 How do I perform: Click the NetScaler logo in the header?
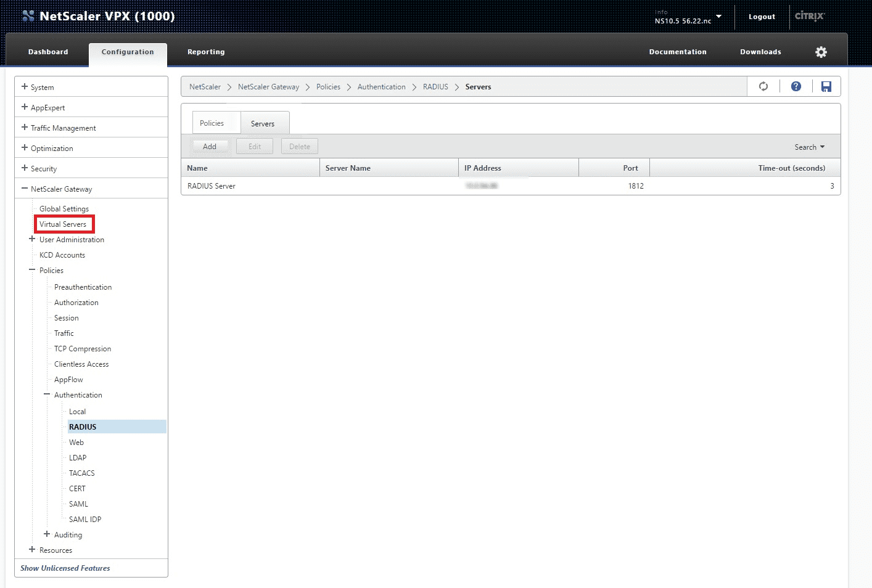pyautogui.click(x=28, y=15)
